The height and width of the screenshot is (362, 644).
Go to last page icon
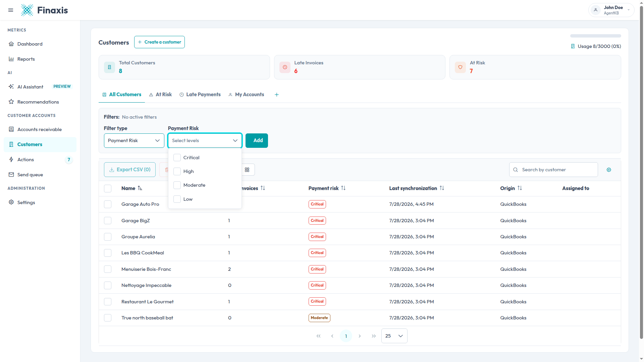374,336
